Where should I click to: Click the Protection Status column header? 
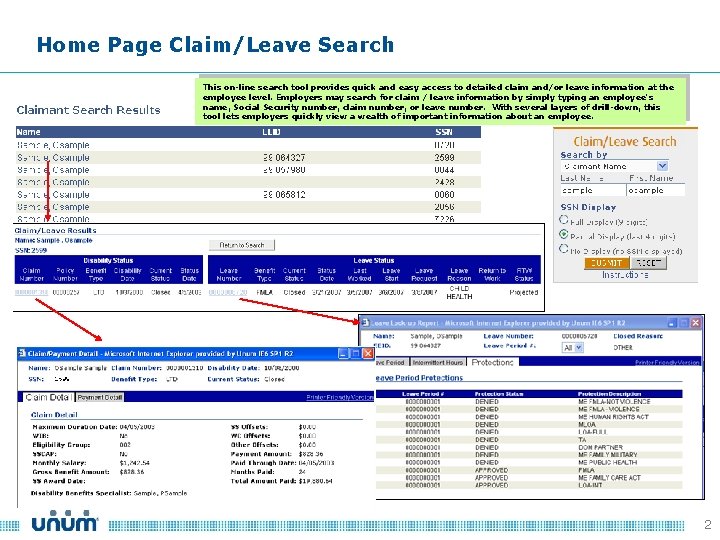(499, 394)
